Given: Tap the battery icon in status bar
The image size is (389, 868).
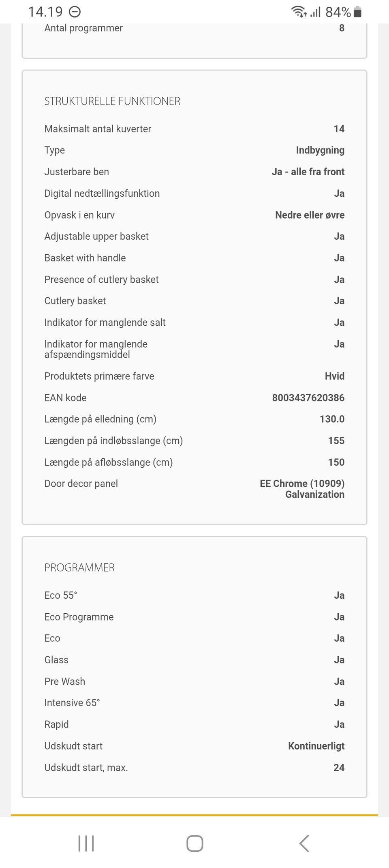Looking at the screenshot, I should coord(357,12).
